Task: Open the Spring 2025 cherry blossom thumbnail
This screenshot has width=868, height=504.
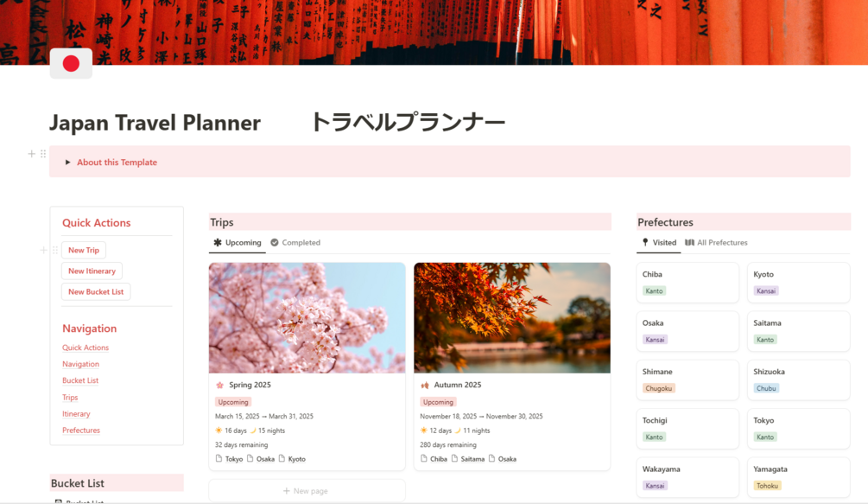Action: point(307,318)
